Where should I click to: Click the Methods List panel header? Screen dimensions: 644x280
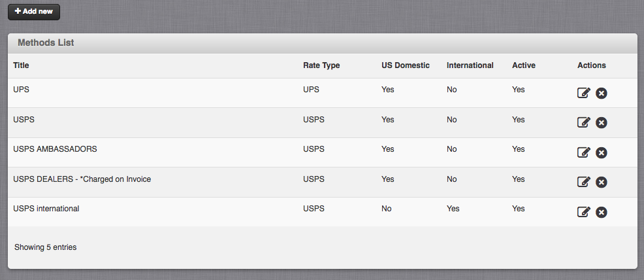click(x=323, y=43)
